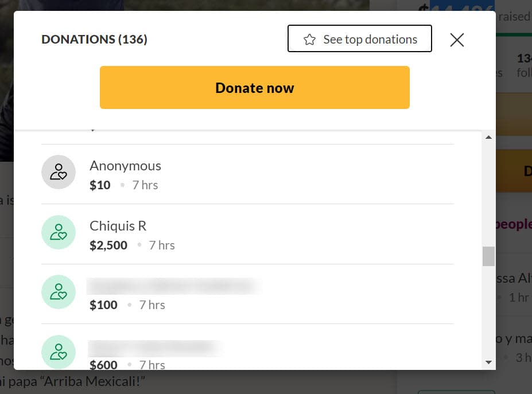Click the $100 donation amount

103,305
